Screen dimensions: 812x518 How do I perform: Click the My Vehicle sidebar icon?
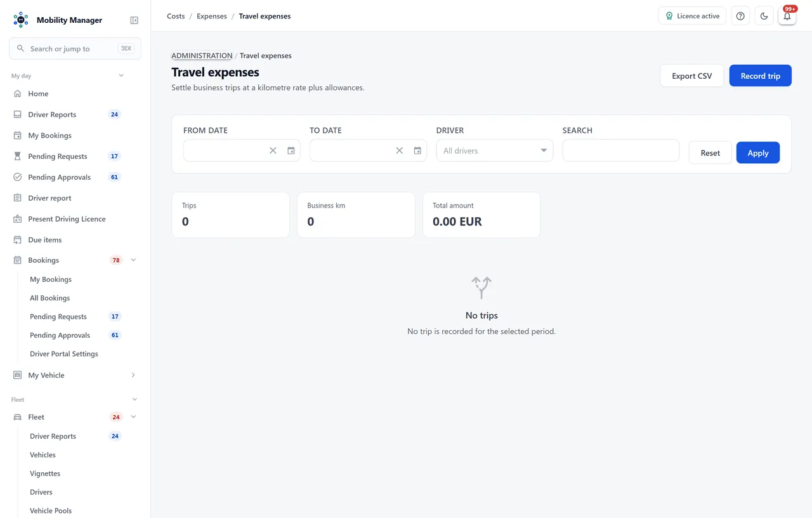pyautogui.click(x=18, y=375)
